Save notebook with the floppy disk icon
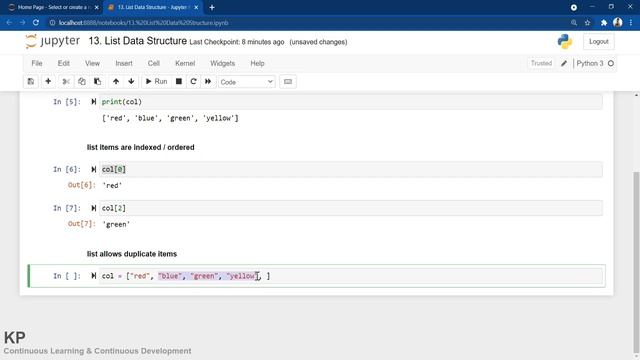640x360 pixels. [31, 82]
